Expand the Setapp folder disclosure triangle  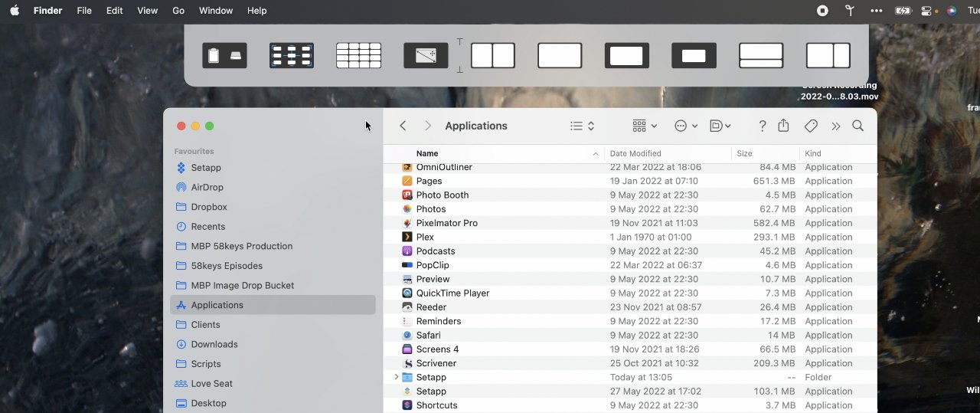click(396, 377)
